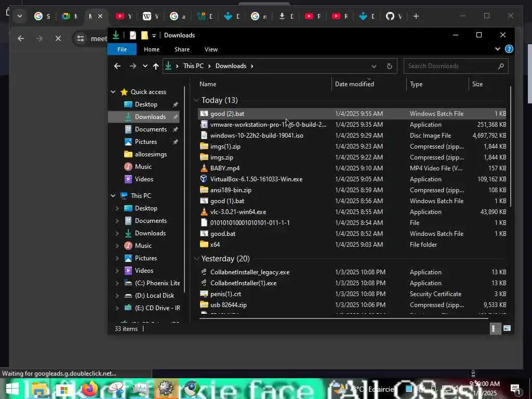
Task: Select the good (2).bat file icon
Action: pos(204,114)
